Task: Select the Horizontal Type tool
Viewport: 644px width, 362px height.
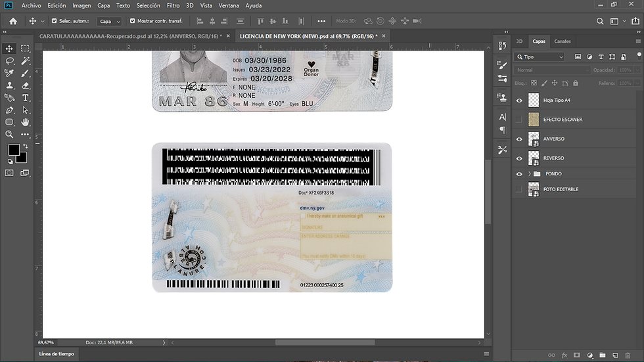Action: 25,98
